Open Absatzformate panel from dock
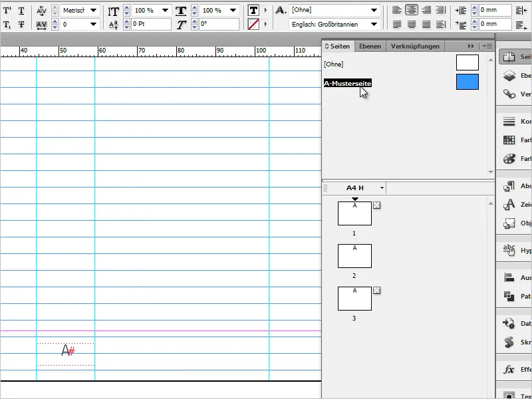 [516, 186]
